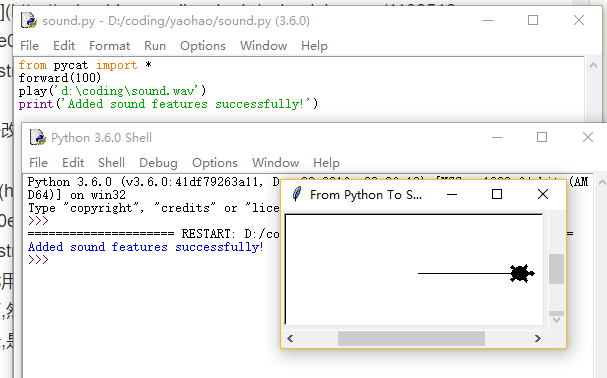Click up arrow of Python Shell scrollbar
The image size is (607, 378).
pyautogui.click(x=602, y=182)
